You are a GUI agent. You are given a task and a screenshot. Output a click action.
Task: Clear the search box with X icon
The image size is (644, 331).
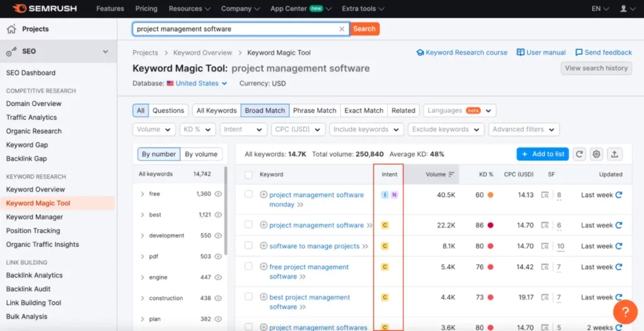pyautogui.click(x=341, y=29)
